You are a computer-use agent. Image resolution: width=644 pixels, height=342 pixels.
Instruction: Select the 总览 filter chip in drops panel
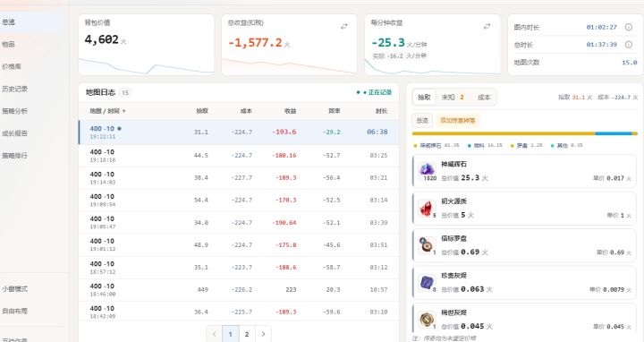click(422, 121)
